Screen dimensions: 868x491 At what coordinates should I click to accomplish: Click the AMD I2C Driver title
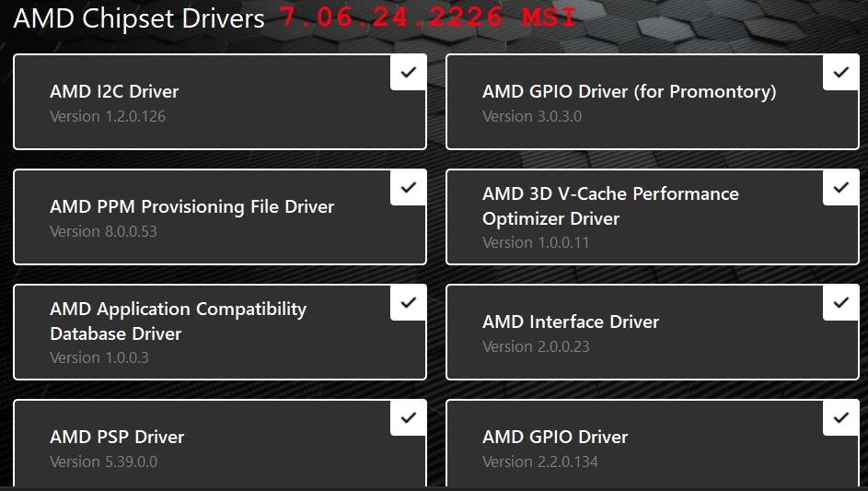pos(114,91)
